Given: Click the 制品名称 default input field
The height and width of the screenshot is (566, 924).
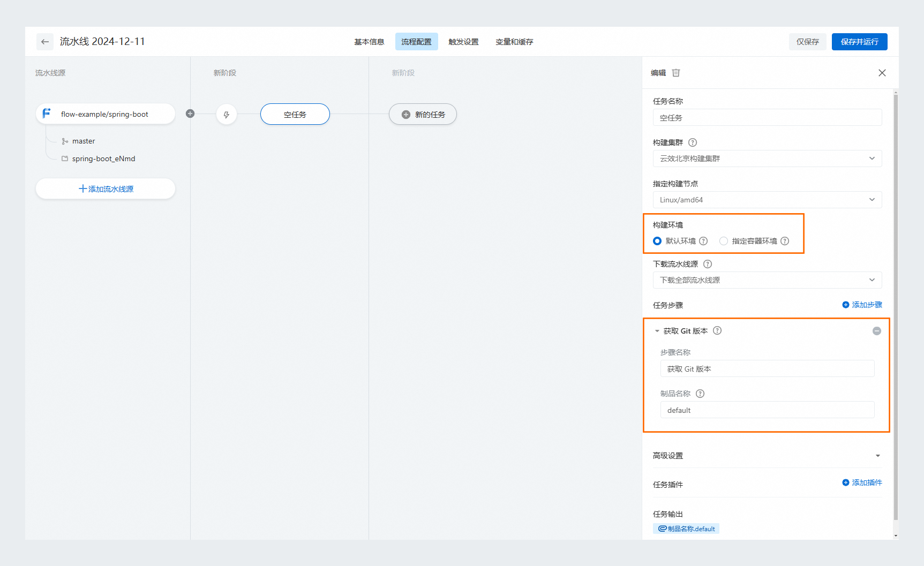Looking at the screenshot, I should tap(767, 410).
